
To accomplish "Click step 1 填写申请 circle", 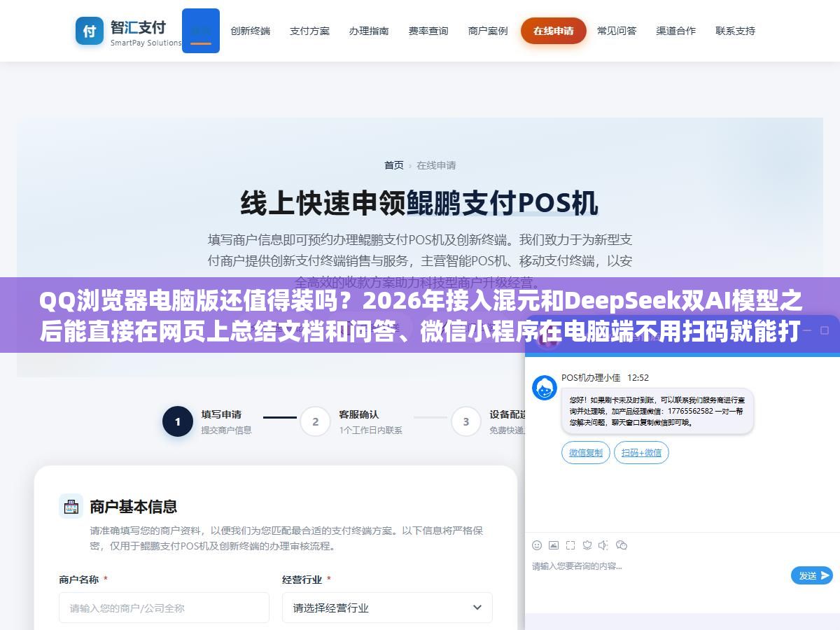I will (x=178, y=421).
